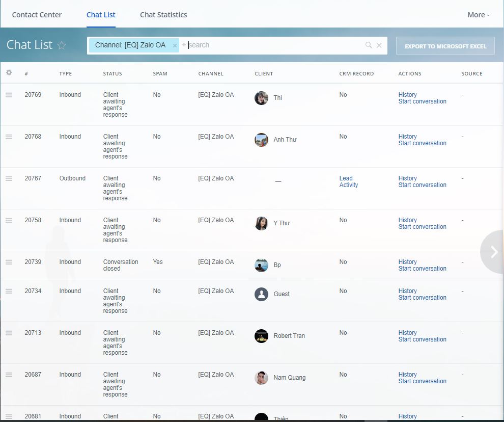Remove the Channel: [EQ] Zalo OA filter
The height and width of the screenshot is (422, 504).
point(175,45)
